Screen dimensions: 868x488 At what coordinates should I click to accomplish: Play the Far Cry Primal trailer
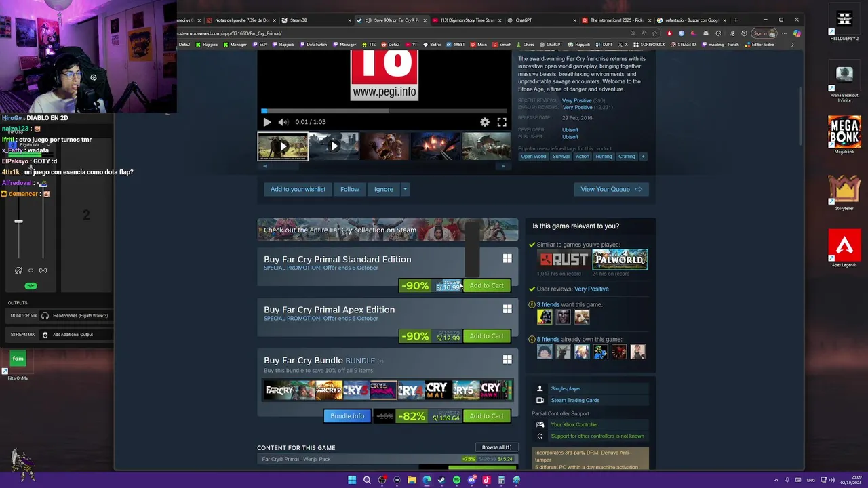click(x=267, y=122)
